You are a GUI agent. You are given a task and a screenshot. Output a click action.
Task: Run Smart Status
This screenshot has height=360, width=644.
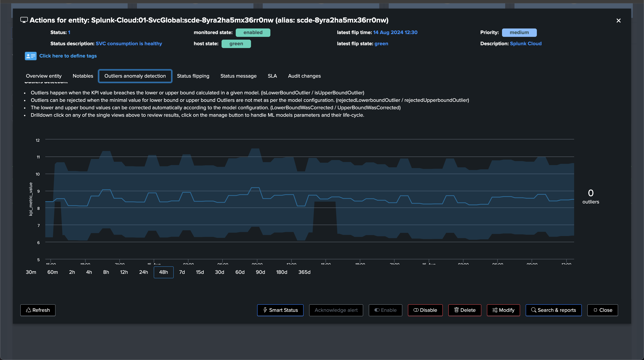(x=280, y=310)
